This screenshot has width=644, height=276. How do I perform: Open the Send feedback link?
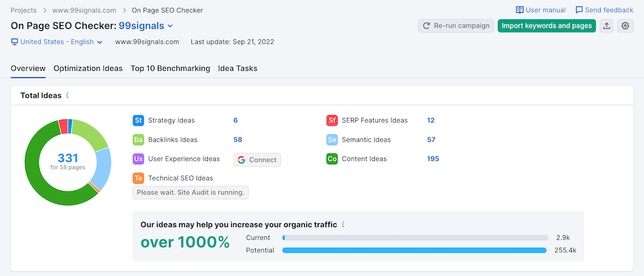604,10
